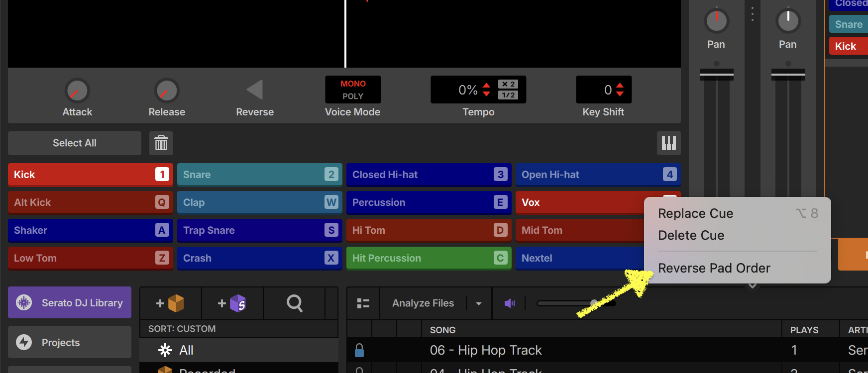Image resolution: width=868 pixels, height=373 pixels.
Task: Select Reverse Pad Order menu item
Action: [714, 268]
